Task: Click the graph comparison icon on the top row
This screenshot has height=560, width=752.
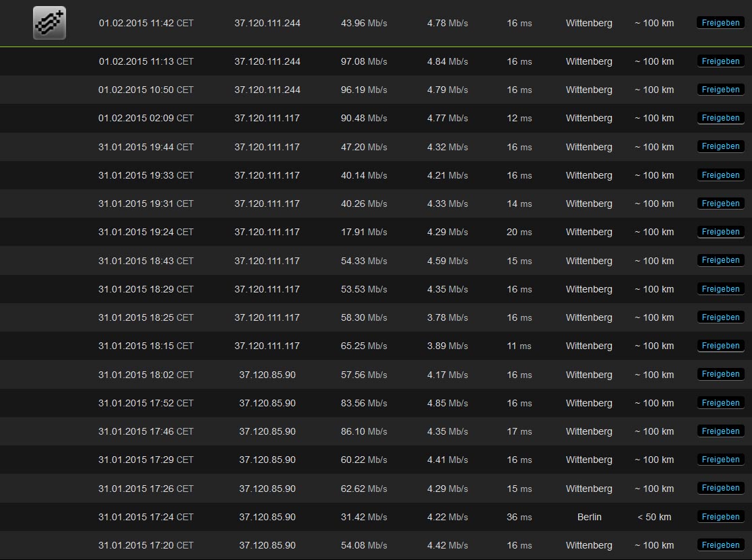Action: (49, 22)
